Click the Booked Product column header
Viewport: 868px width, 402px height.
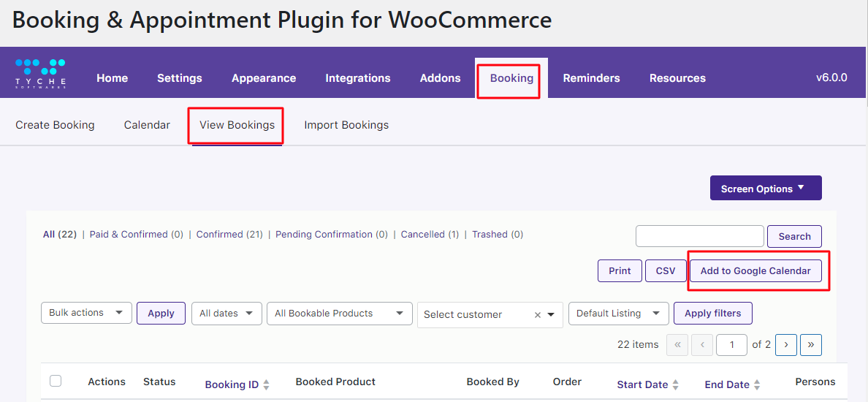[335, 382]
